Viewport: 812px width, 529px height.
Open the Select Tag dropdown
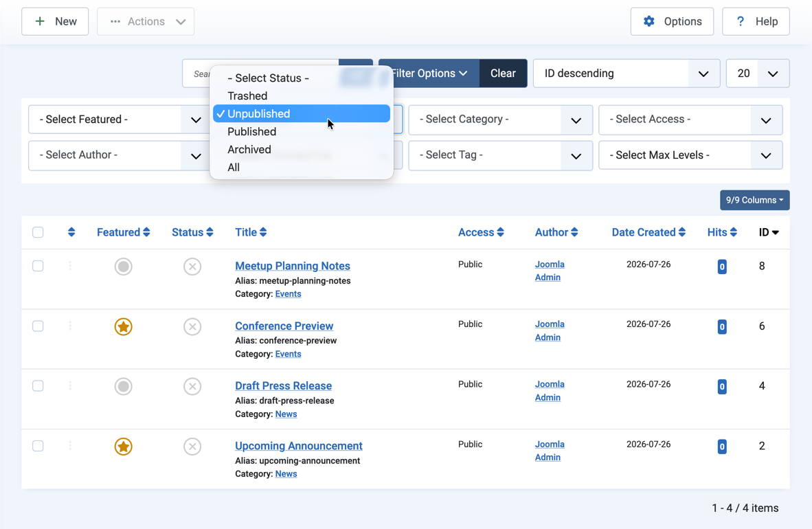(x=500, y=155)
